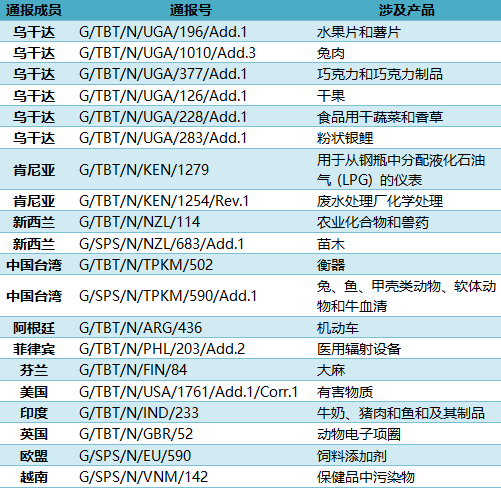
Task: Click the 巧克力和巧克力制品 product cell
Action: (x=380, y=74)
